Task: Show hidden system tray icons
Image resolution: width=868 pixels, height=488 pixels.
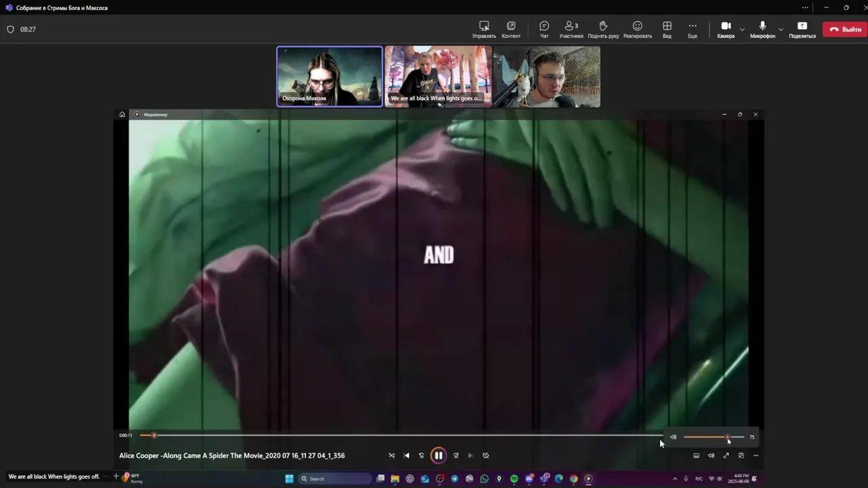Action: (675, 479)
